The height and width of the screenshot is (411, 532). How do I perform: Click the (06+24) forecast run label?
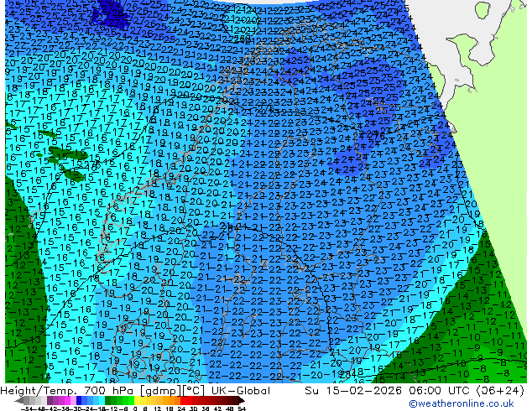click(x=502, y=391)
